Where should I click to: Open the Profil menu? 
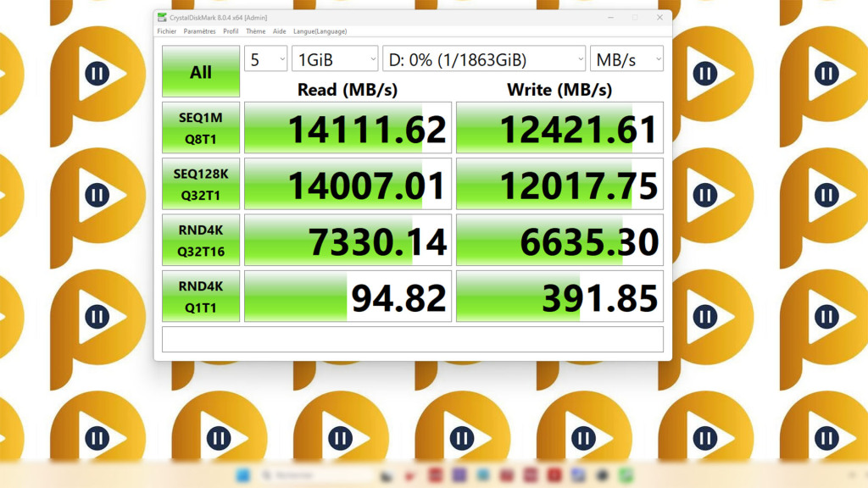point(231,31)
